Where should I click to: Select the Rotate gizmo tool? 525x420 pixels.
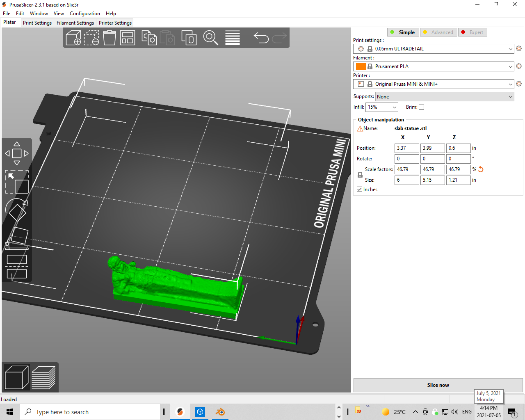coord(17,210)
